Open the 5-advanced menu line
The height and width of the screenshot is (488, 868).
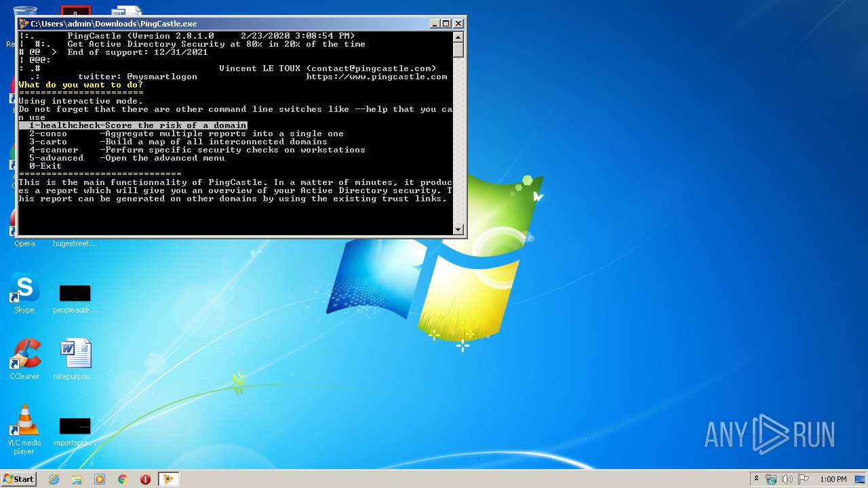coord(127,158)
